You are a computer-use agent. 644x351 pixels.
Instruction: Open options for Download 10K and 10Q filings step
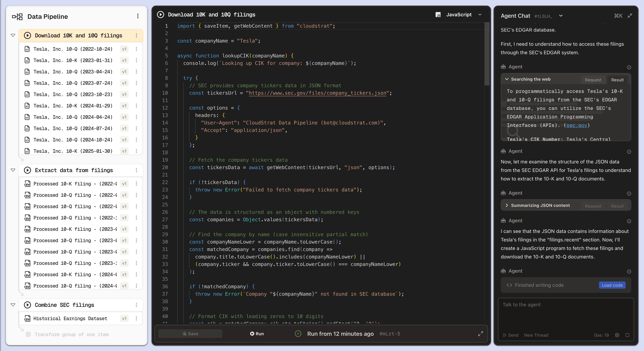pyautogui.click(x=136, y=35)
